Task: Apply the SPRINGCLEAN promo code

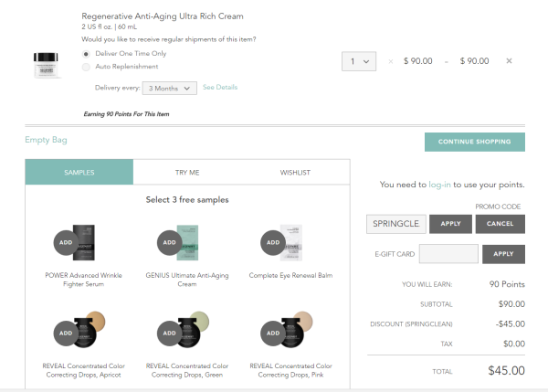Action: [x=450, y=224]
